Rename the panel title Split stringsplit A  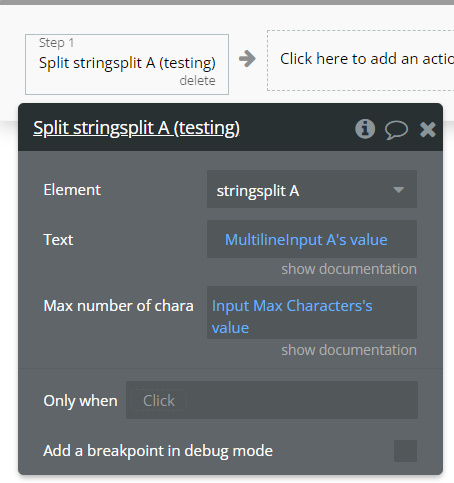click(x=137, y=128)
